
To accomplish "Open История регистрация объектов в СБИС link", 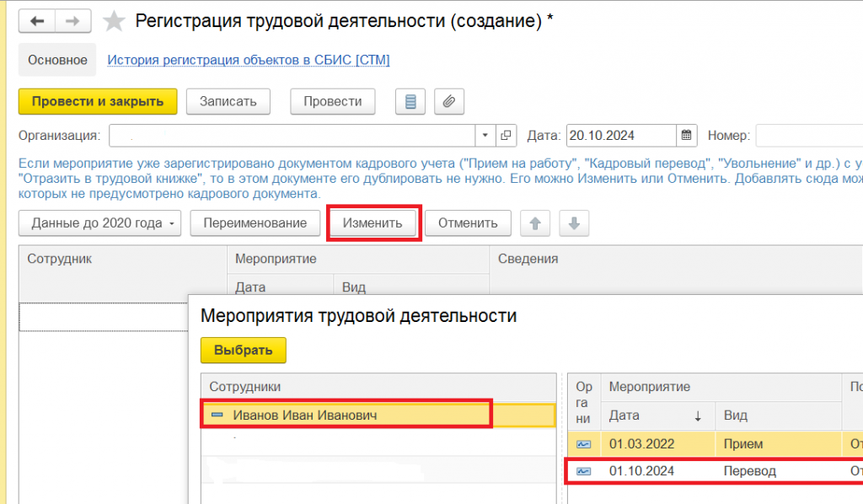I will [249, 60].
